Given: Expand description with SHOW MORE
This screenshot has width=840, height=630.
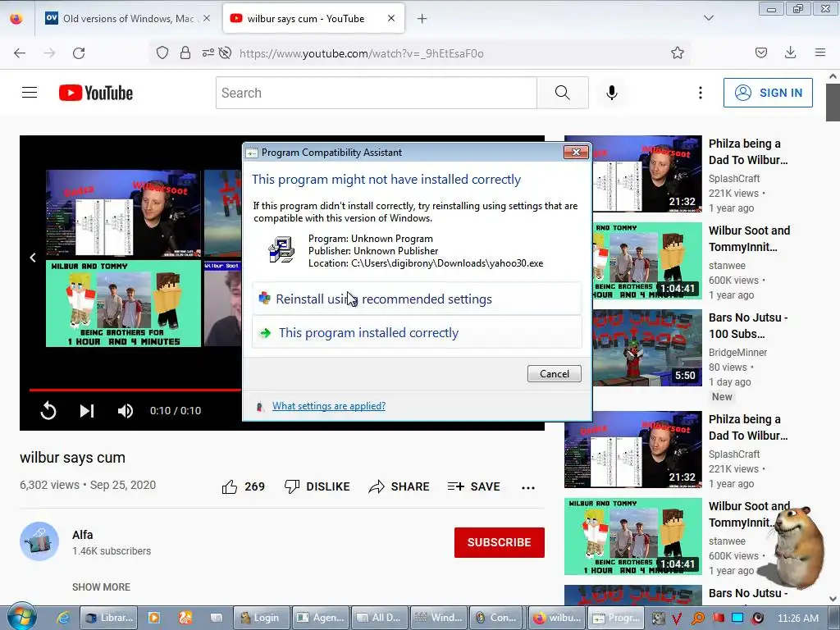Looking at the screenshot, I should pos(101,587).
